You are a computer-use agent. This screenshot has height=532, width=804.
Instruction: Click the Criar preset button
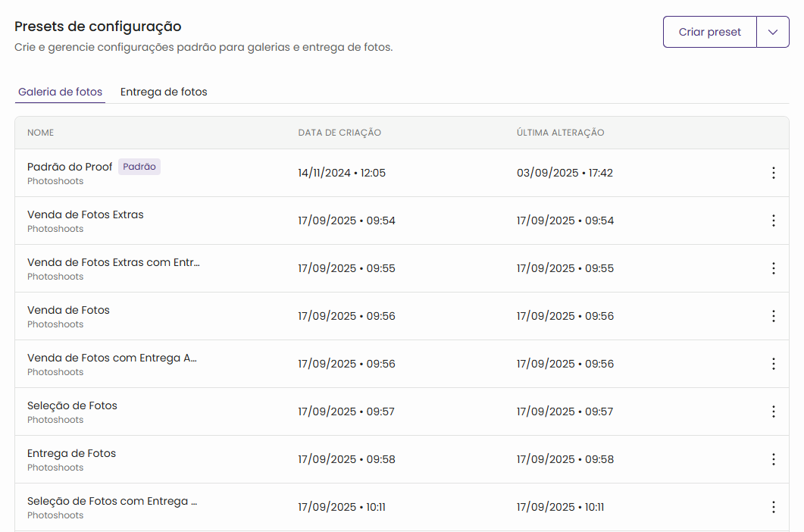pos(709,32)
